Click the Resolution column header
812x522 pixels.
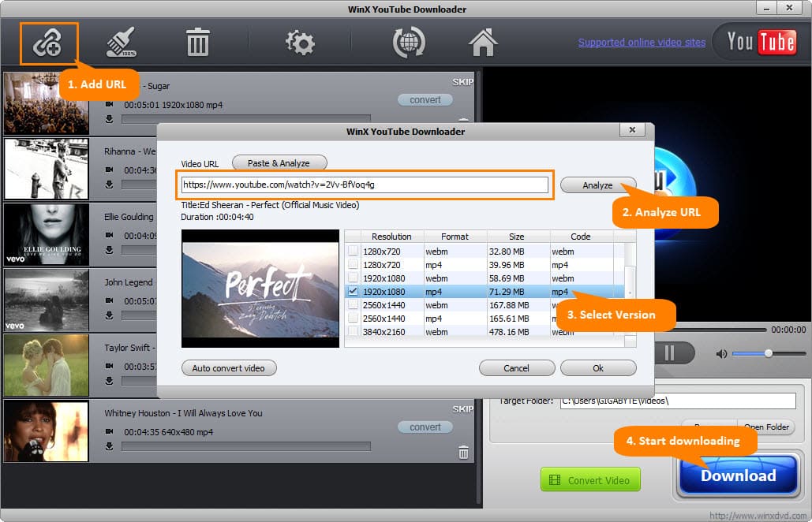391,237
